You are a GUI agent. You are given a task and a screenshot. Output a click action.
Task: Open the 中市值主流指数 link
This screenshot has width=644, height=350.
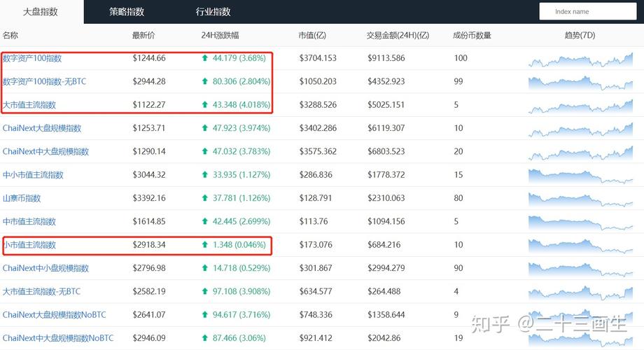point(29,221)
